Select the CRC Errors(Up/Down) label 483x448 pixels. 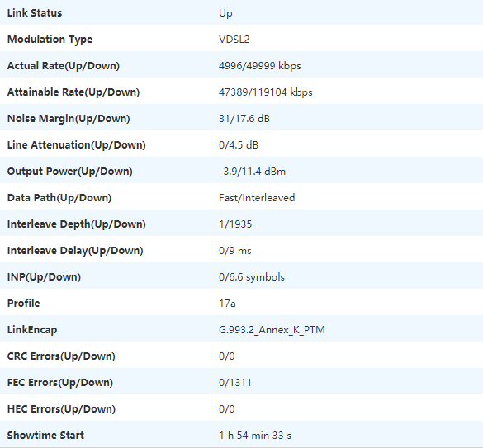(x=61, y=356)
